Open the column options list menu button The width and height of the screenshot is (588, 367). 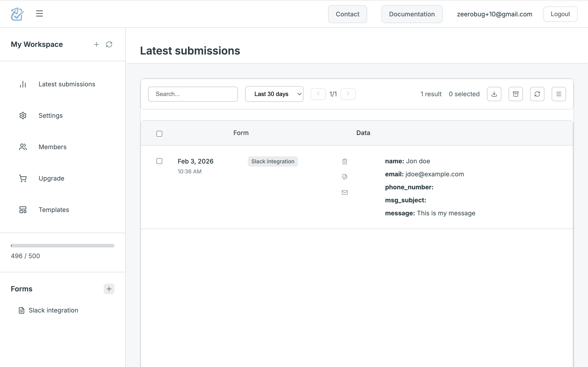pyautogui.click(x=558, y=94)
